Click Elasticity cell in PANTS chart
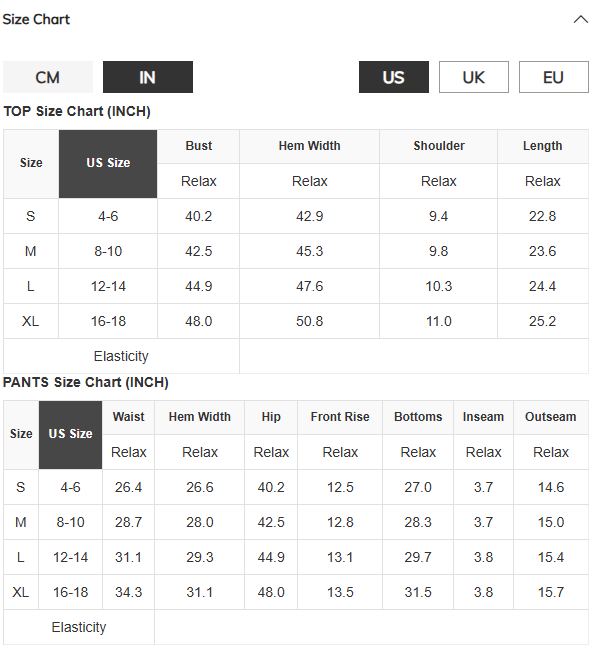 click(x=79, y=627)
